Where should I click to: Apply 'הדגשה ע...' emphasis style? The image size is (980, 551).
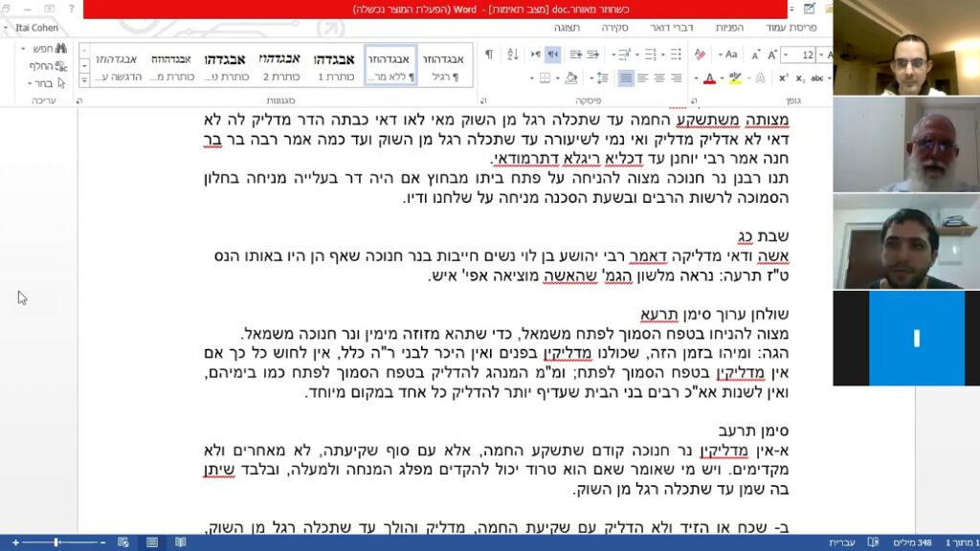tap(117, 66)
